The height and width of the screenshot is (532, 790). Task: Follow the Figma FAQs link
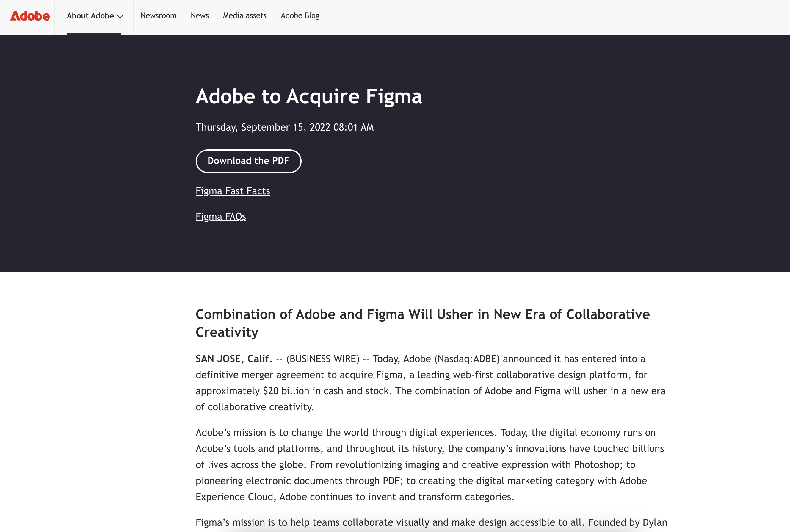pyautogui.click(x=221, y=217)
